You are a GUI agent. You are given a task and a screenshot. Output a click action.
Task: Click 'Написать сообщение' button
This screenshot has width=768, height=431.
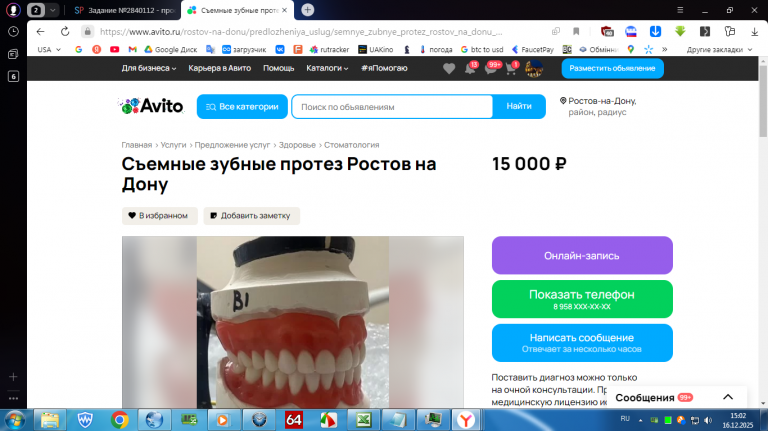582,342
